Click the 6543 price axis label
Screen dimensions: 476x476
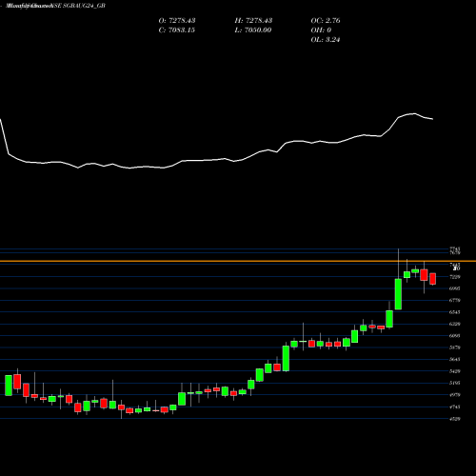tap(455, 312)
